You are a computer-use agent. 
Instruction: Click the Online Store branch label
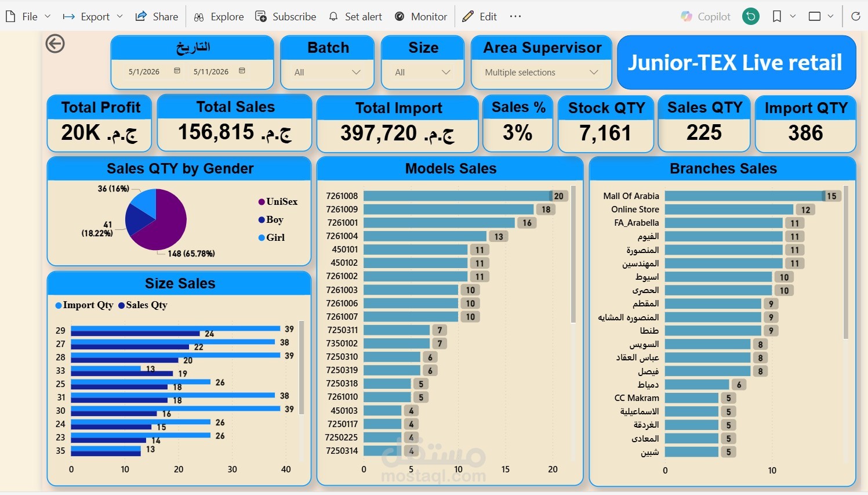635,209
